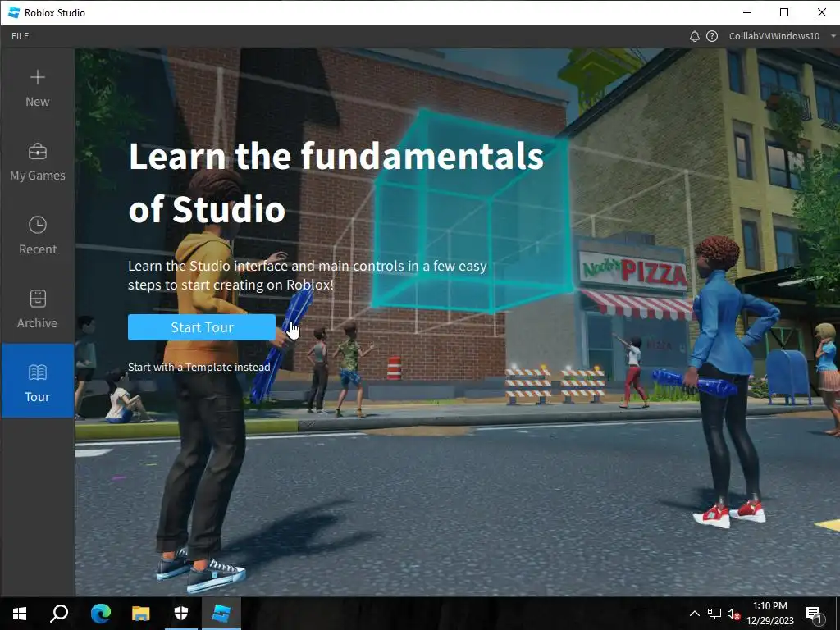Open the Archive section
The height and width of the screenshot is (630, 840).
pyautogui.click(x=38, y=309)
